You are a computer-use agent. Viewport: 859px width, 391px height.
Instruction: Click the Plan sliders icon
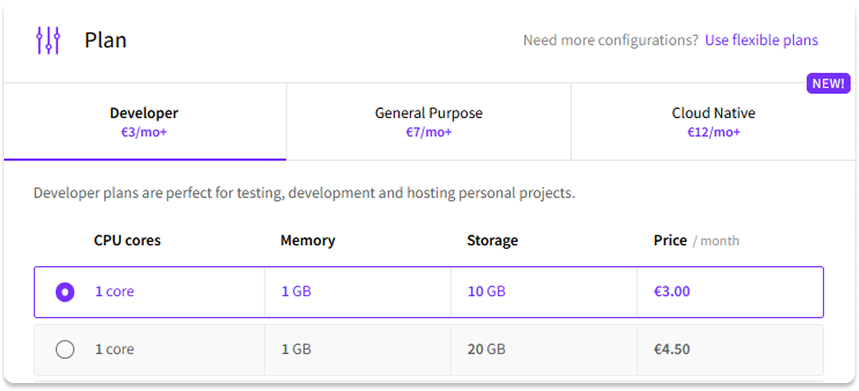click(x=48, y=41)
